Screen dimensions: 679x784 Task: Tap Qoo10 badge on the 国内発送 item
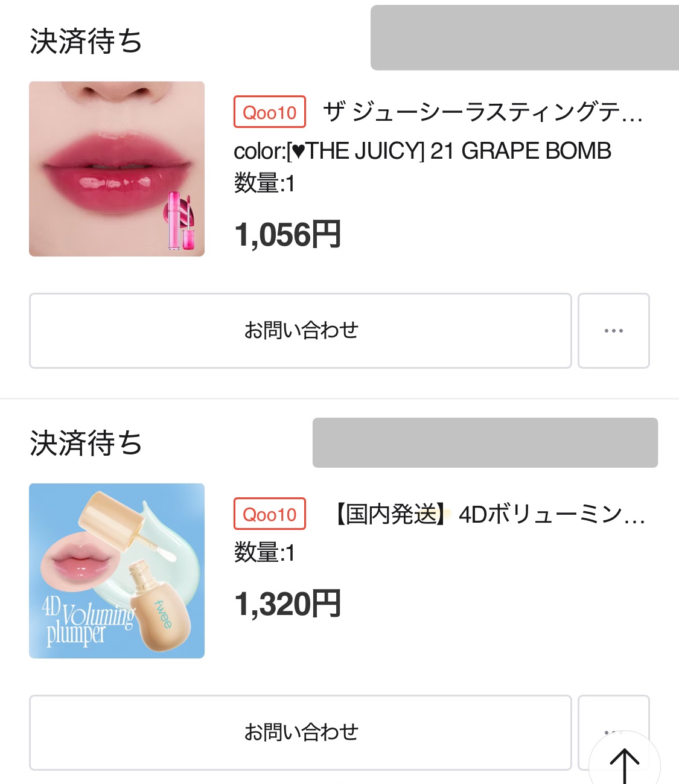click(270, 514)
